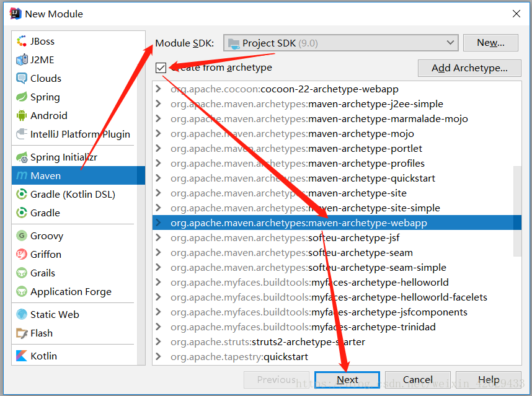
Task: Click the Griffon red icon
Action: tap(22, 254)
